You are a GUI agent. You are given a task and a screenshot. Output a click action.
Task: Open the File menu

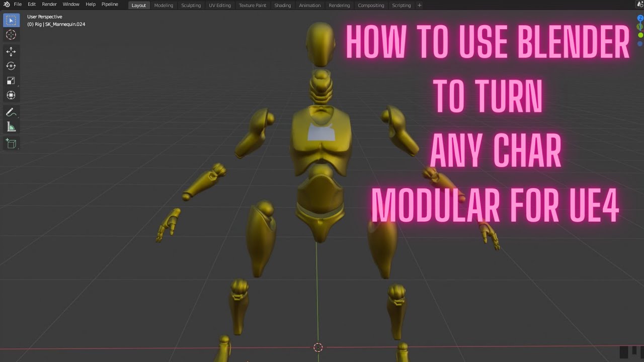coord(18,5)
